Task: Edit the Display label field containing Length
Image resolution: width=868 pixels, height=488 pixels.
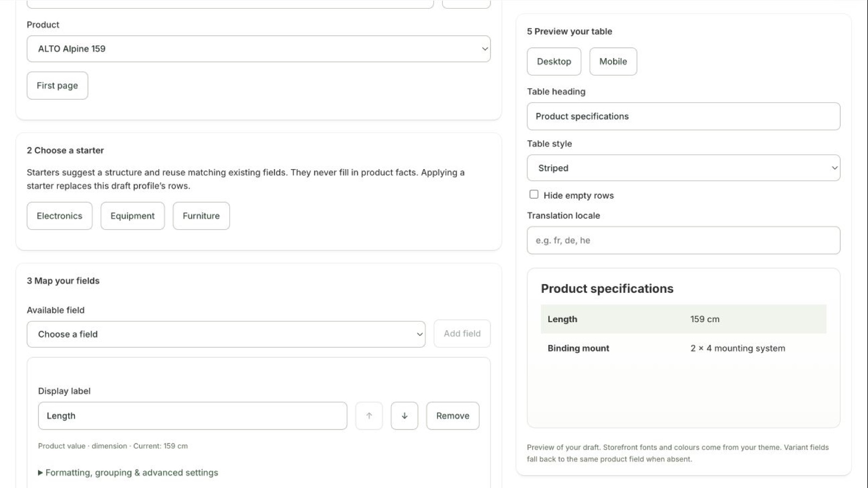Action: (193, 416)
